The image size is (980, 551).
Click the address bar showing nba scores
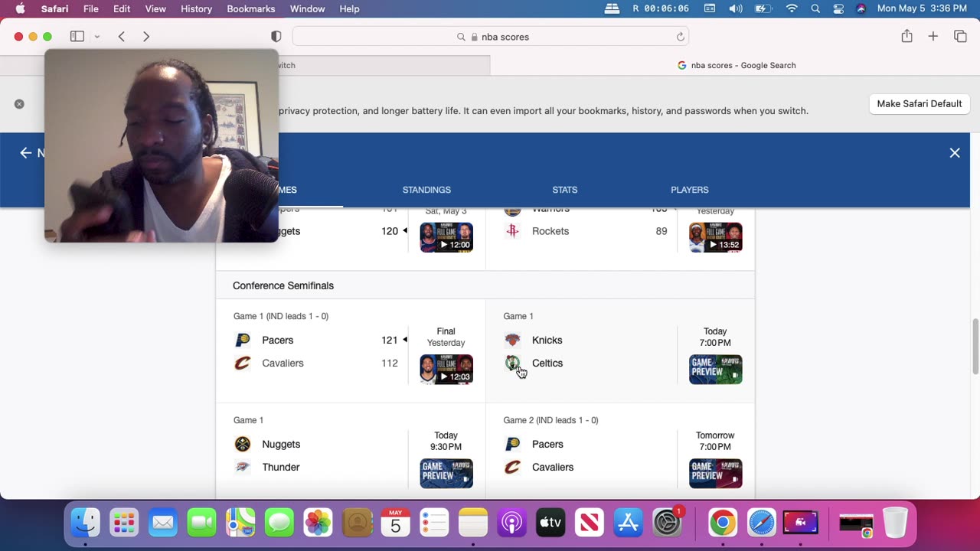tap(491, 37)
